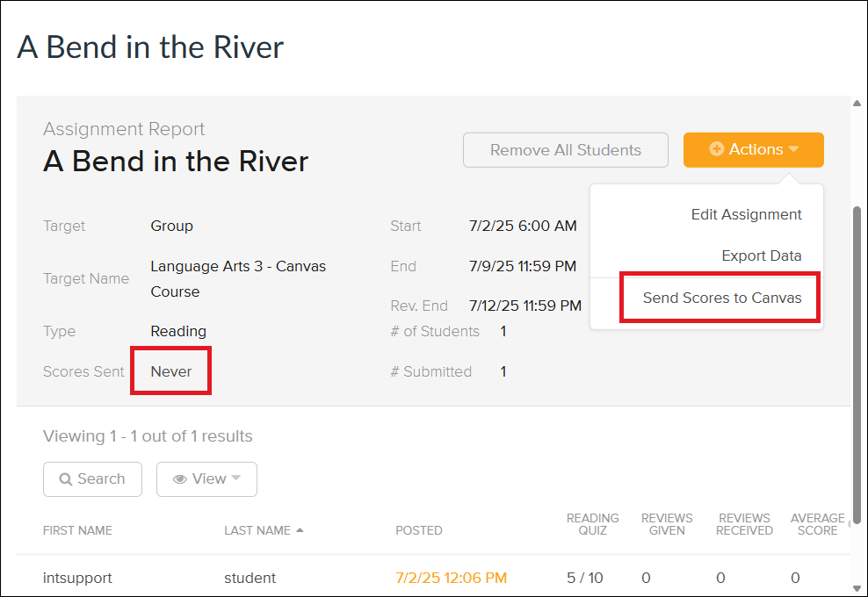Click the READING QUIZ column header

coord(592,524)
